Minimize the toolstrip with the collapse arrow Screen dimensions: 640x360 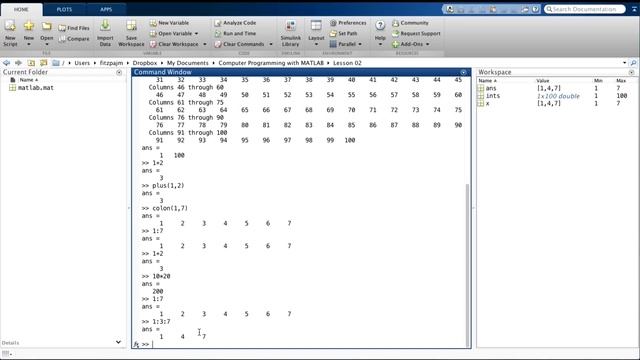click(634, 9)
